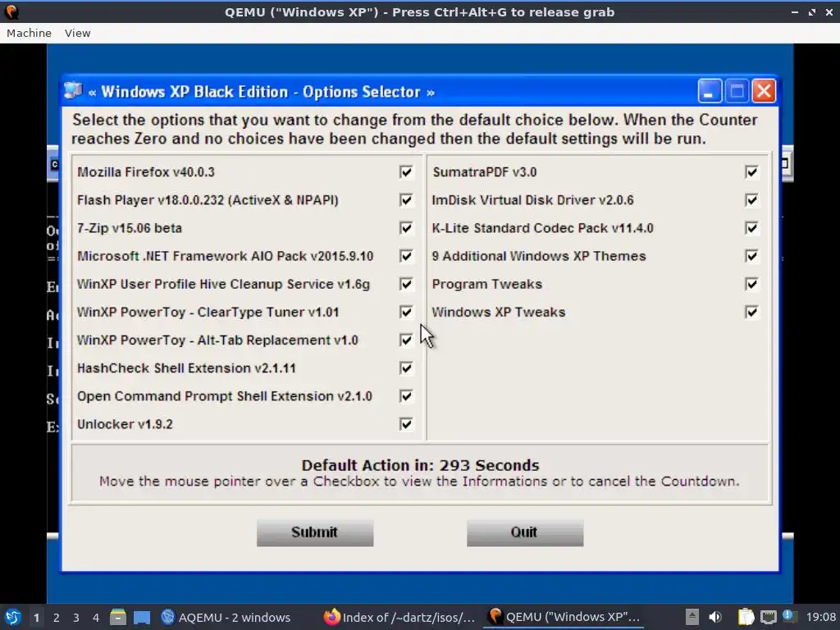Image resolution: width=840 pixels, height=630 pixels.
Task: Minimize the QEMU host window
Action: click(x=795, y=11)
